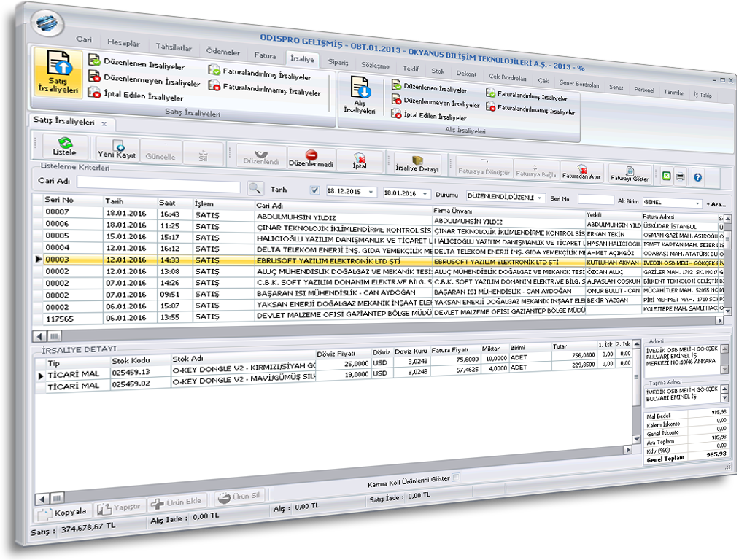The image size is (747, 560).
Task: Show Faturalandırılmış İrsaliyeler in the Satış İrsaliyeleri group
Action: pos(260,73)
